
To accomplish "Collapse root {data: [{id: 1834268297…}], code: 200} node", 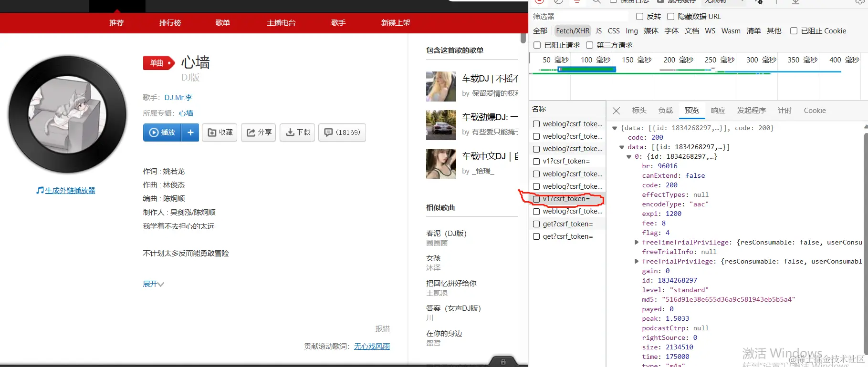I will [615, 128].
